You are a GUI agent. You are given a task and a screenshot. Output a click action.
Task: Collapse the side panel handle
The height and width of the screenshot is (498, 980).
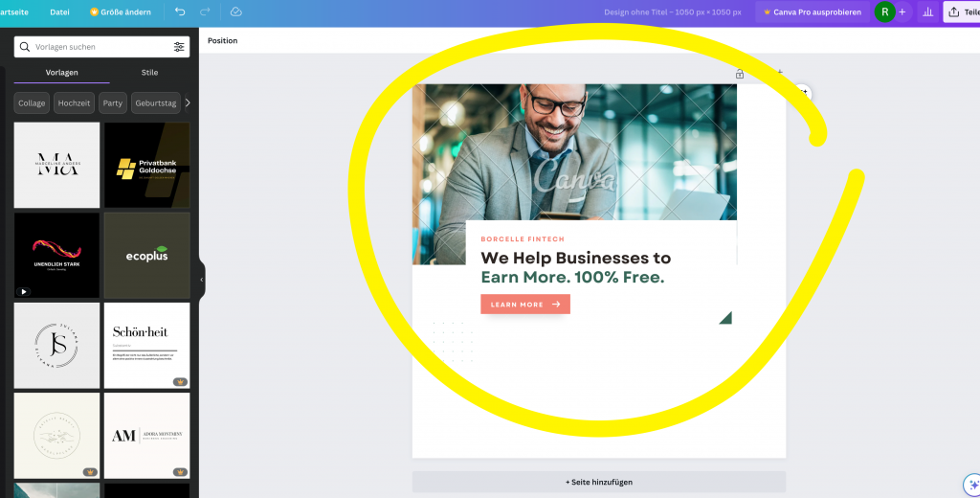click(201, 280)
